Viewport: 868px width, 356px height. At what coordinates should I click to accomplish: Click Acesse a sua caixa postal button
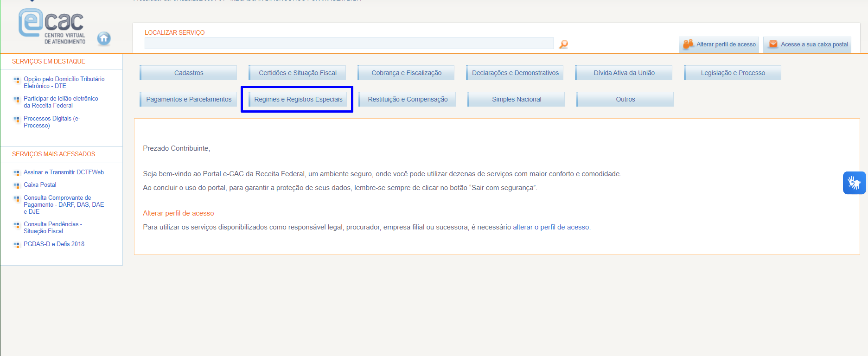[807, 44]
